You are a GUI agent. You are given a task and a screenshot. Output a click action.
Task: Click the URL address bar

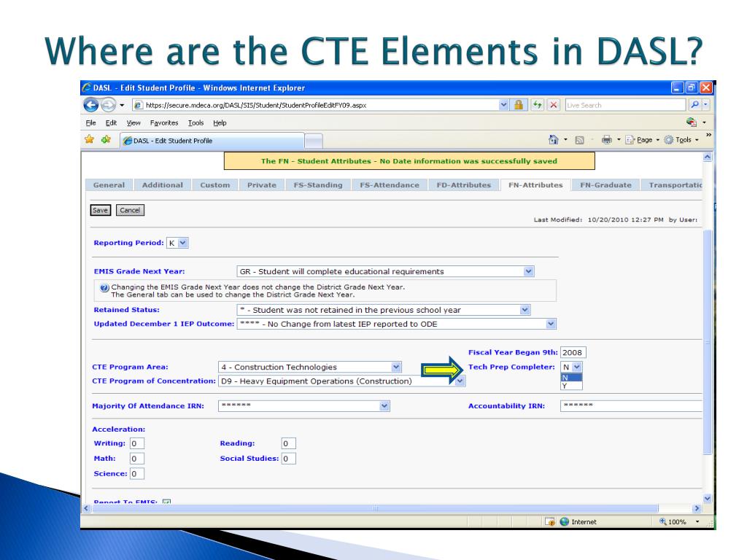pyautogui.click(x=316, y=105)
